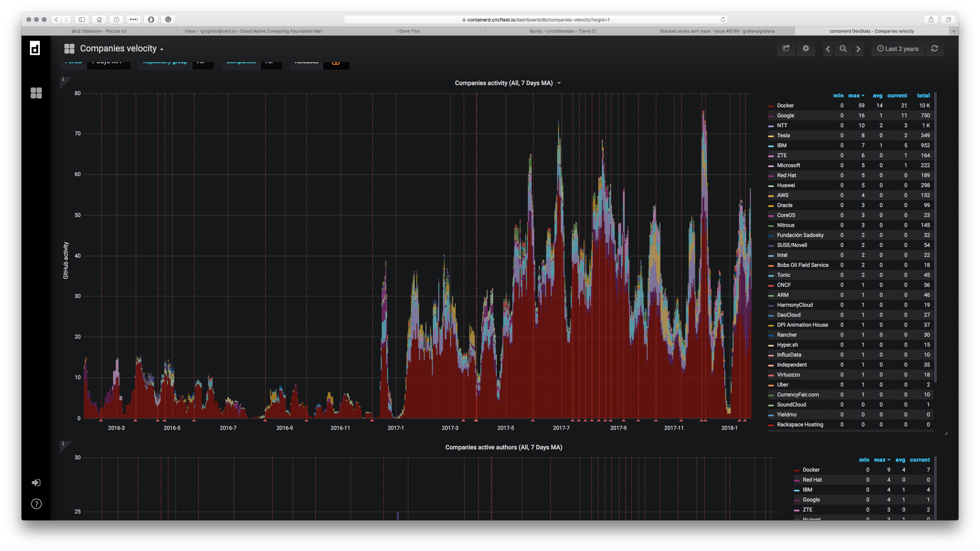Open the dashboards list from the sidebar
This screenshot has width=980, height=551.
pyautogui.click(x=36, y=93)
